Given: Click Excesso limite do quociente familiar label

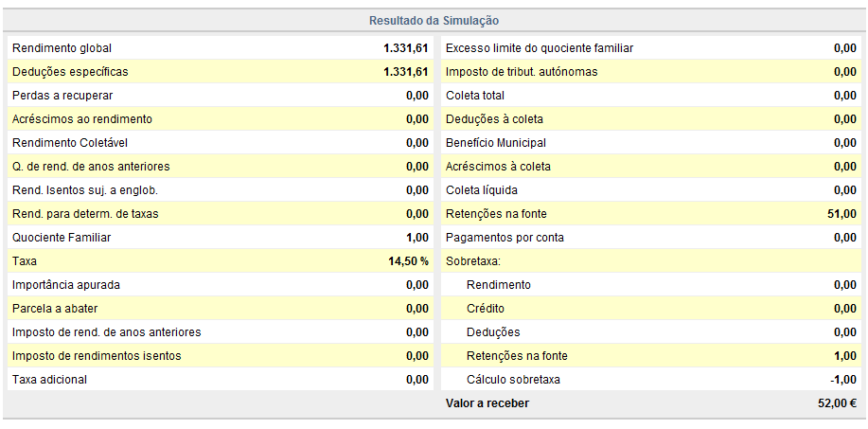Looking at the screenshot, I should [540, 48].
